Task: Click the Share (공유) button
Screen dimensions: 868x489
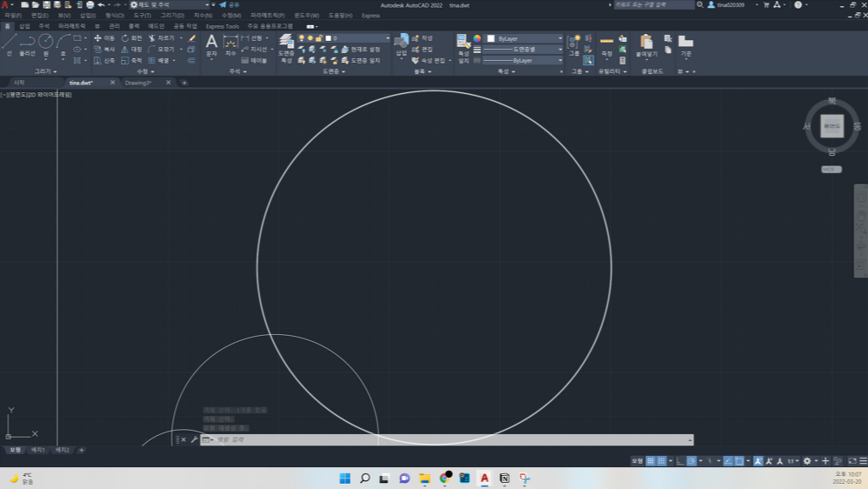Action: pyautogui.click(x=230, y=4)
